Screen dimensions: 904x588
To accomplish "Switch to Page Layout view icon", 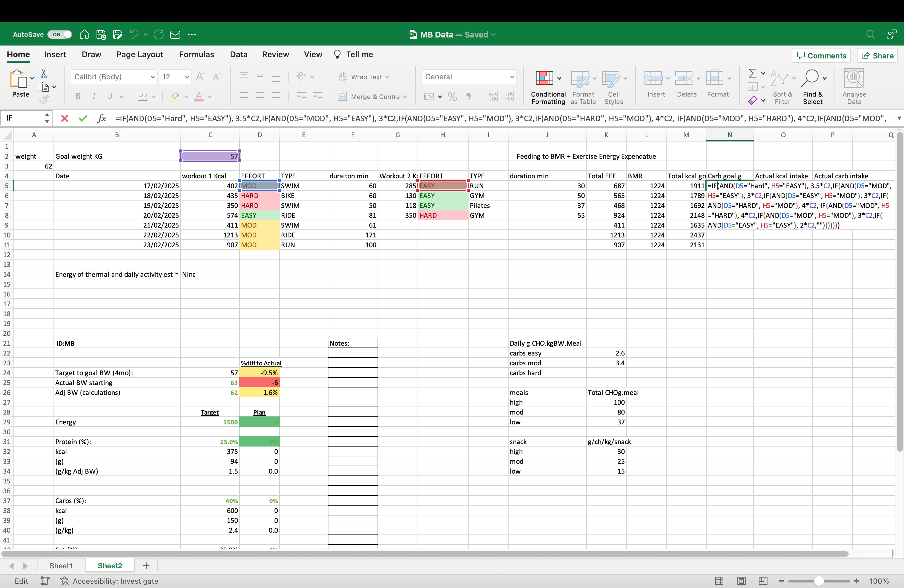I will coord(741,581).
